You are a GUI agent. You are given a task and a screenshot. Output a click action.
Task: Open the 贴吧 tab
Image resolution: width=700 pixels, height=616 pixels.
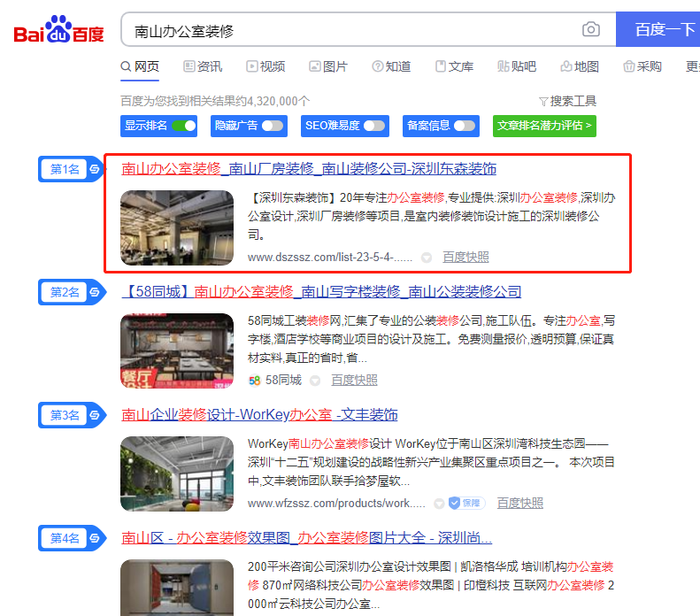(x=517, y=67)
